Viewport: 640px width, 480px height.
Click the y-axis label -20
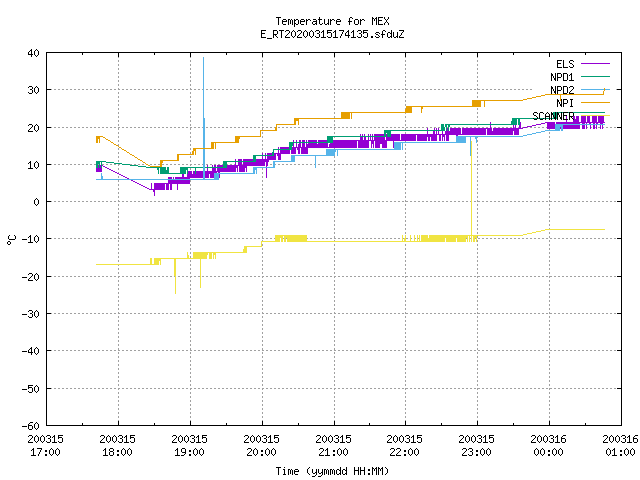pos(31,277)
